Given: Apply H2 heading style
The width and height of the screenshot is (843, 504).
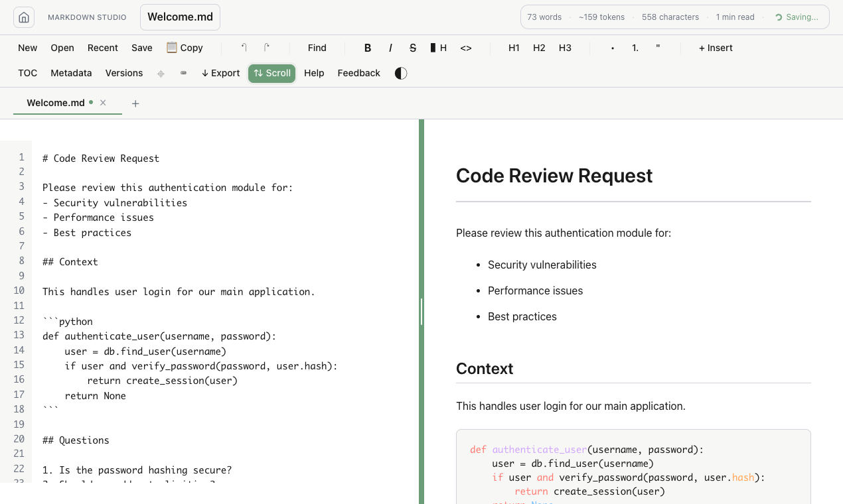Looking at the screenshot, I should tap(538, 48).
